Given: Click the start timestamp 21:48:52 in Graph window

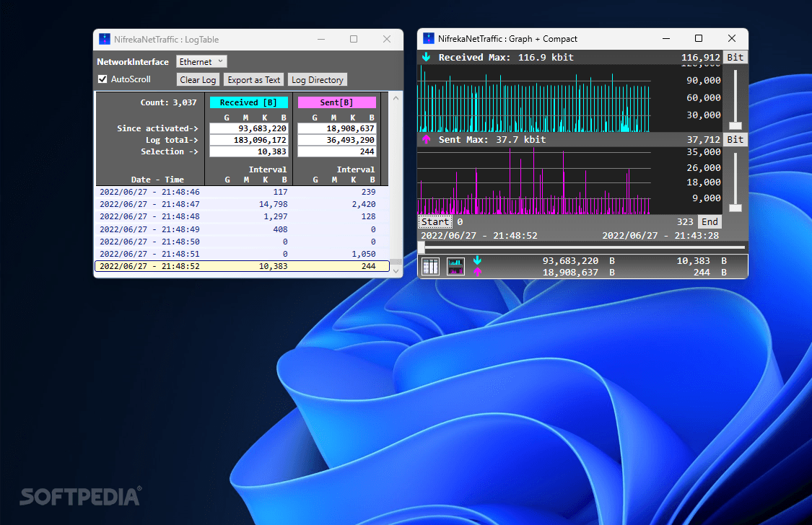Looking at the screenshot, I should [x=479, y=235].
